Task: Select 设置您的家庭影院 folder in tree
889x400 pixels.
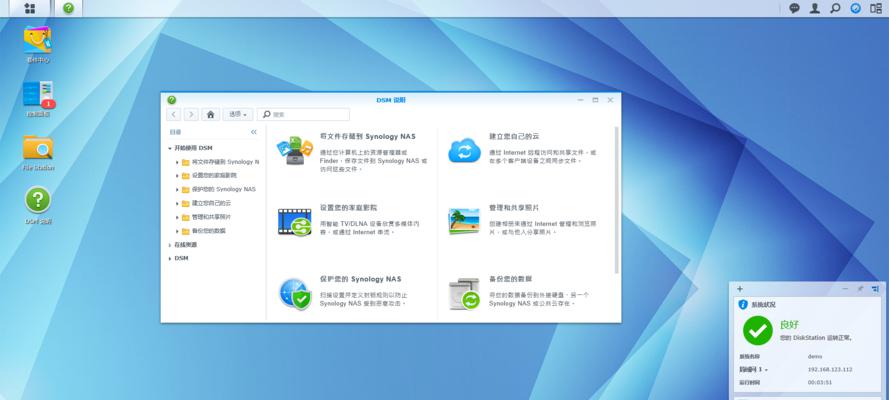Action: (x=209, y=176)
